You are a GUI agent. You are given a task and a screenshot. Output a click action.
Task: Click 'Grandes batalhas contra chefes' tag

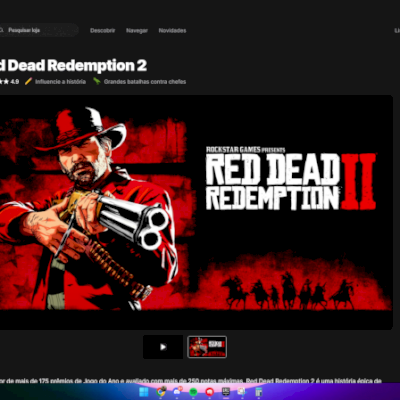pyautogui.click(x=145, y=82)
